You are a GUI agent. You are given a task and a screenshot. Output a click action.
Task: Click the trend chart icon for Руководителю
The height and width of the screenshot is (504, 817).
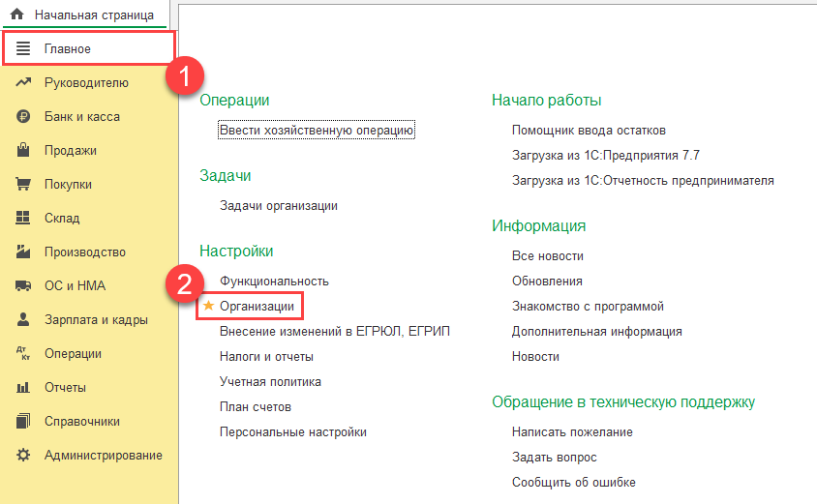[23, 83]
